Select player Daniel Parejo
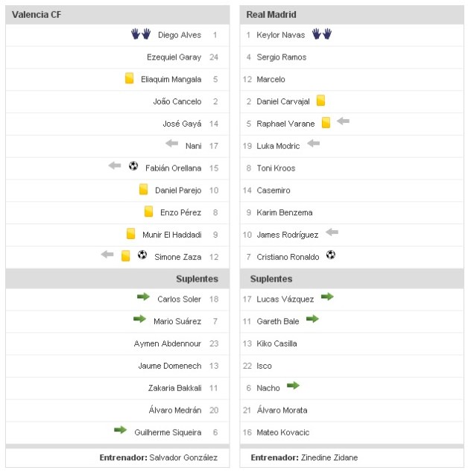 tap(178, 191)
